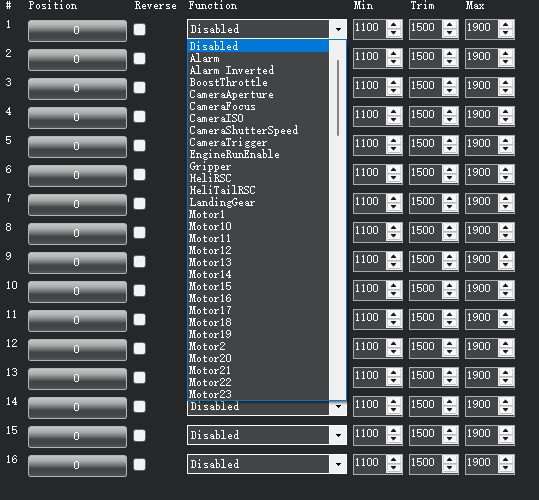Image resolution: width=539 pixels, height=500 pixels.
Task: Click the function list scrollbar thumb
Action: pyautogui.click(x=338, y=98)
